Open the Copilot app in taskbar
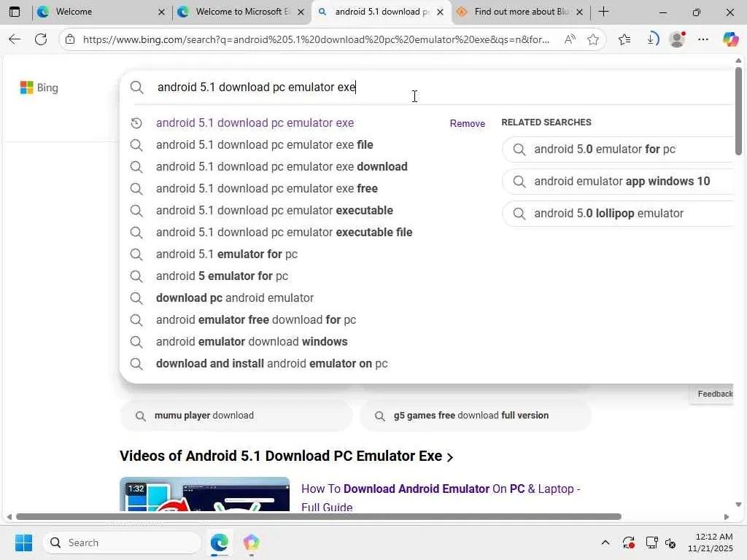Image resolution: width=747 pixels, height=560 pixels. click(x=251, y=542)
